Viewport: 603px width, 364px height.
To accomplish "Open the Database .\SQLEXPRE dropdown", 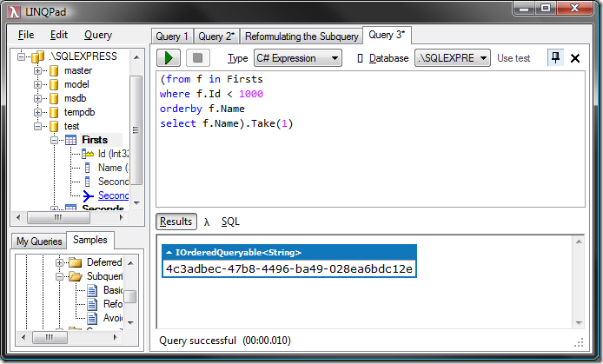I will [x=452, y=58].
